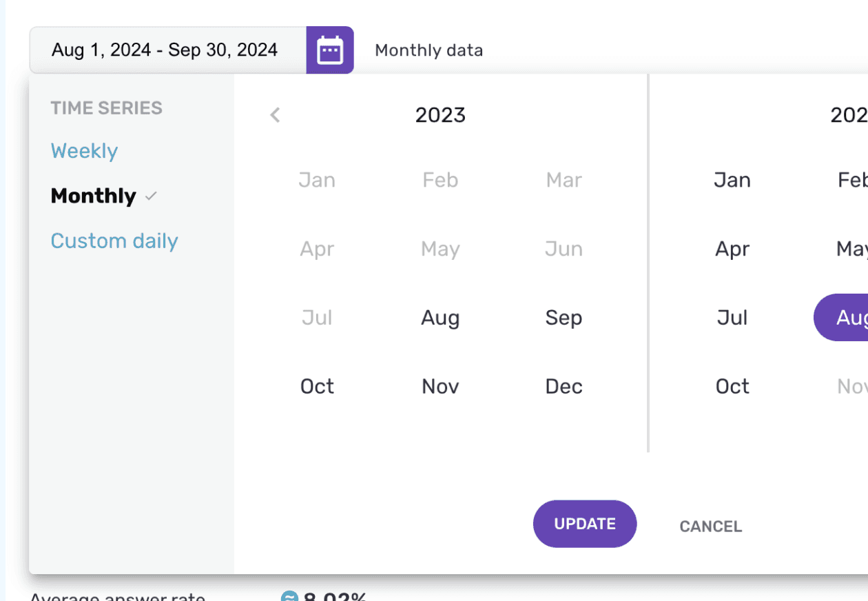Select Nov in the 2023 calendar

click(x=440, y=387)
